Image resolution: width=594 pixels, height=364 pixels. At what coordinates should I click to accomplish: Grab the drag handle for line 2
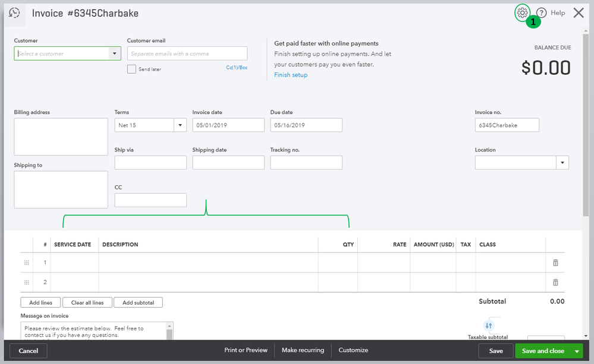pos(26,283)
